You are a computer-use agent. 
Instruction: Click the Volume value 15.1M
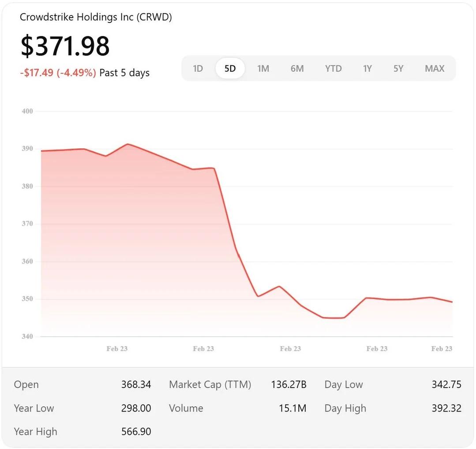point(292,408)
